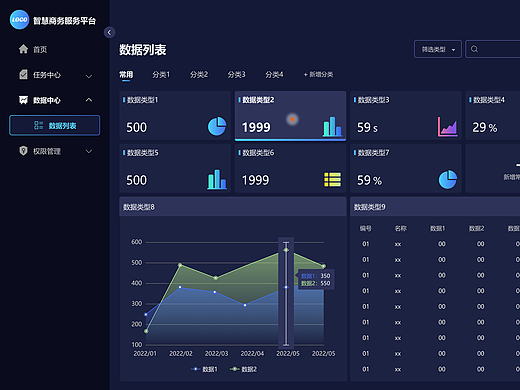This screenshot has height=390, width=520.
Task: Click the chart tooltip showing 350 and 550
Action: click(316, 279)
